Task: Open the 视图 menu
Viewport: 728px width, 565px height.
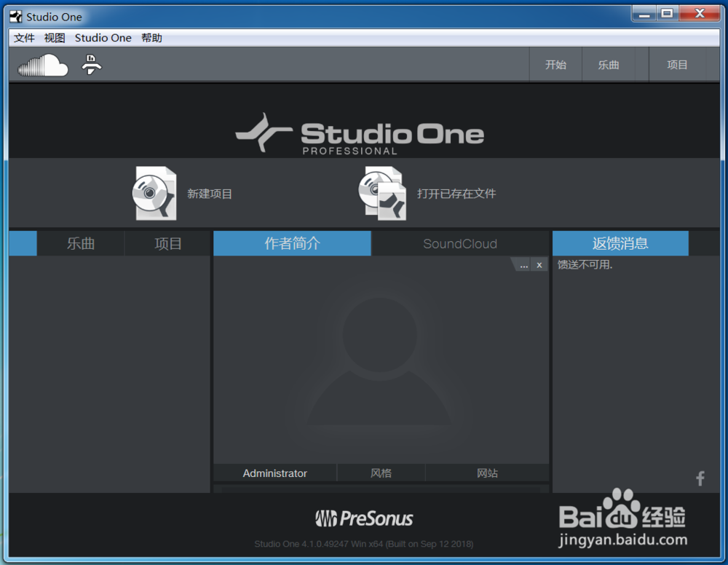Action: point(55,38)
